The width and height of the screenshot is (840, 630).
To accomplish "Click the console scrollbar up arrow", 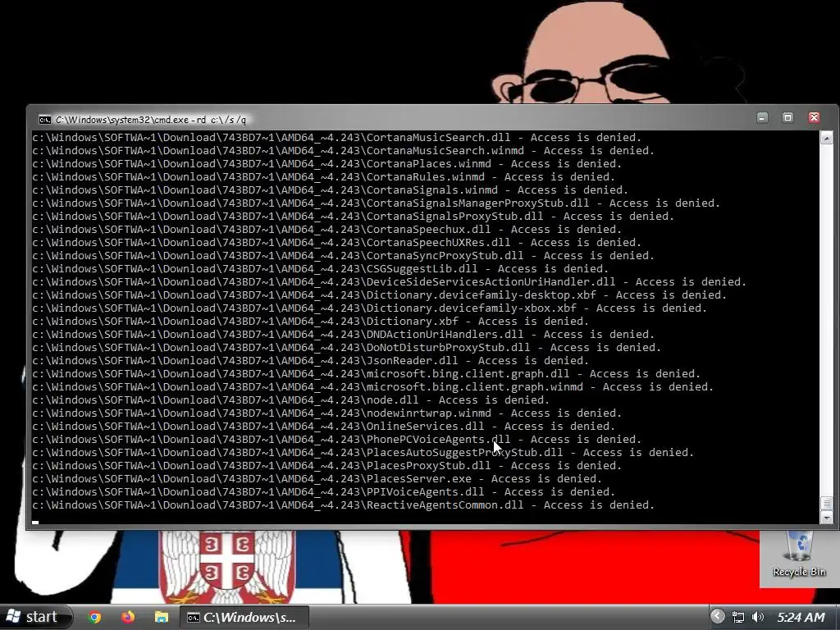I will (826, 138).
